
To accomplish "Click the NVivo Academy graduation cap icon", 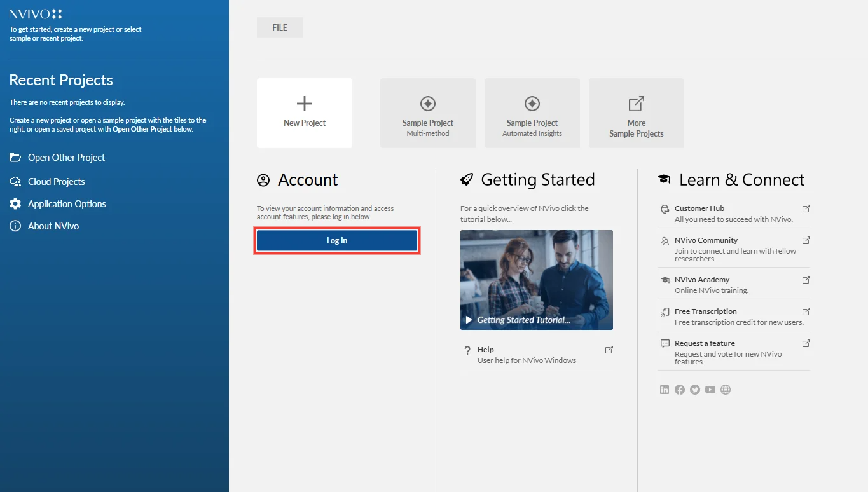I will pos(665,280).
